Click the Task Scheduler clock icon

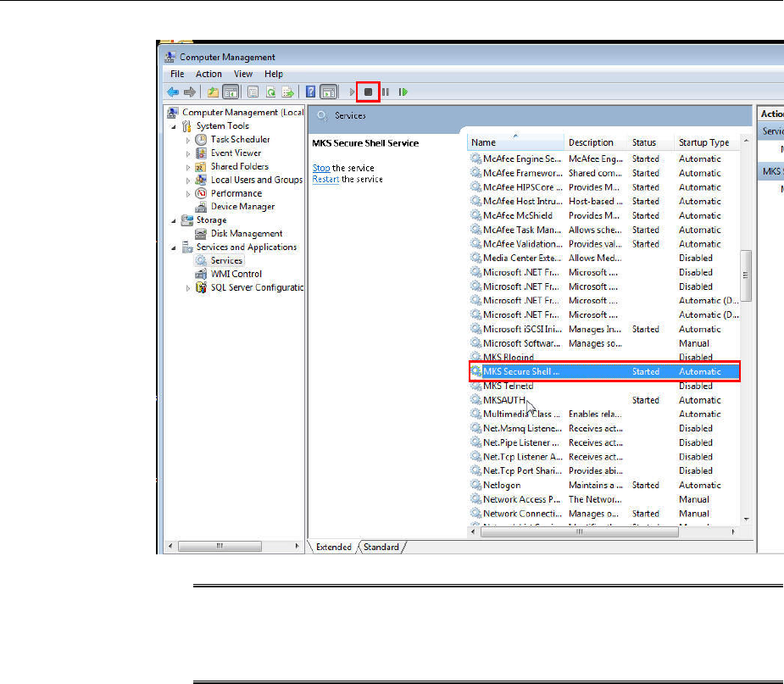click(201, 140)
